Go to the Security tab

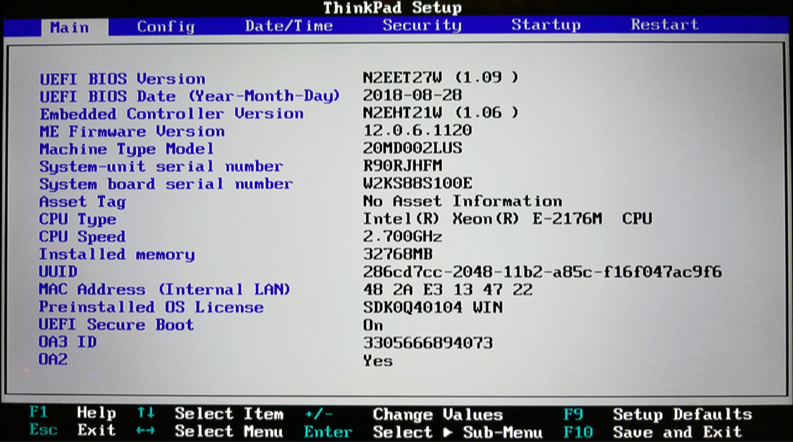pos(421,26)
